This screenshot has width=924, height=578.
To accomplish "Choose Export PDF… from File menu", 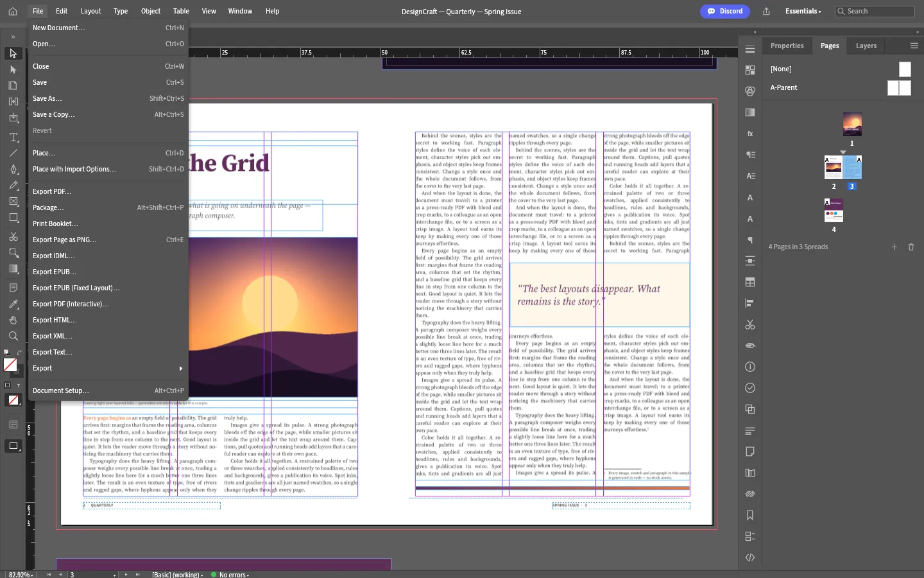I will point(108,191).
